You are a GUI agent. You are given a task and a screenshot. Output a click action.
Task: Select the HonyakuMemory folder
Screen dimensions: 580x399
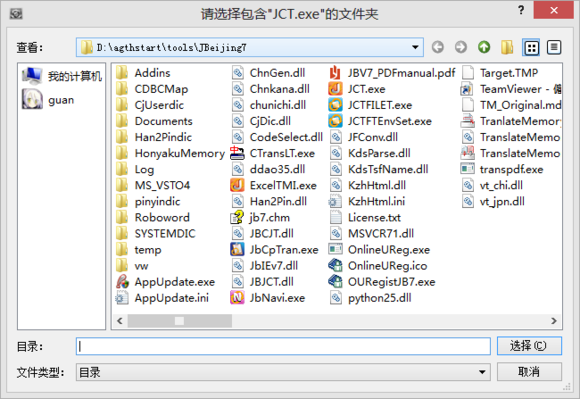[x=170, y=153]
